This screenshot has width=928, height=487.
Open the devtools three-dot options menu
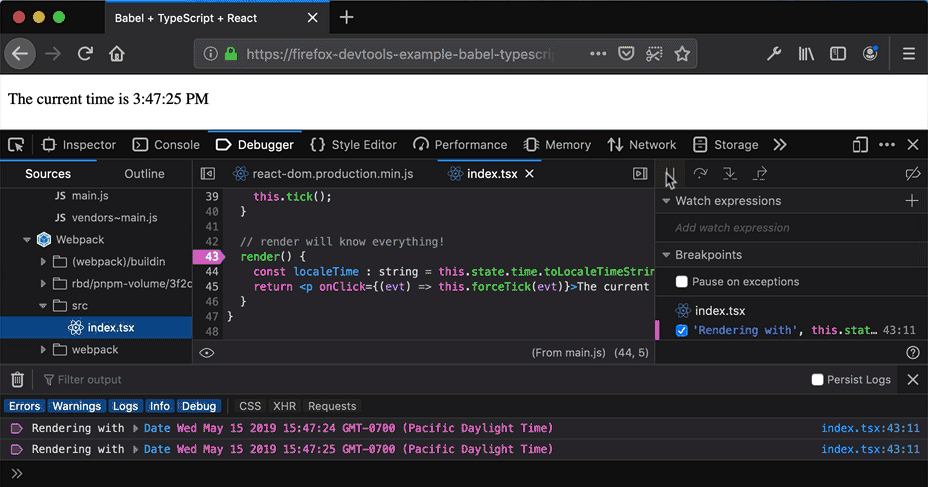(887, 145)
